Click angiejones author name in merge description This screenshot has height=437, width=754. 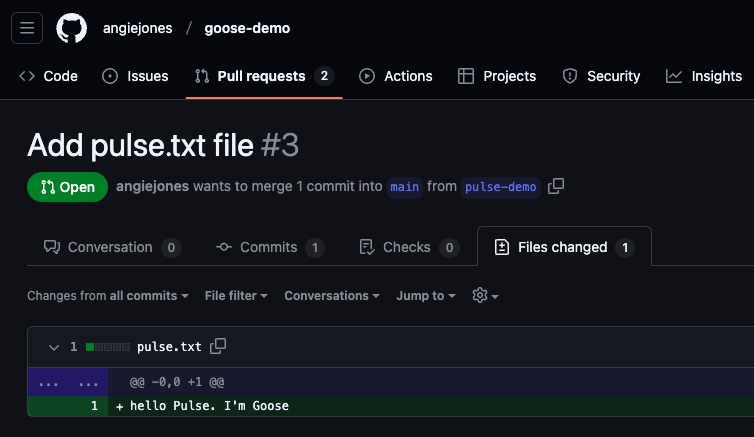(152, 187)
